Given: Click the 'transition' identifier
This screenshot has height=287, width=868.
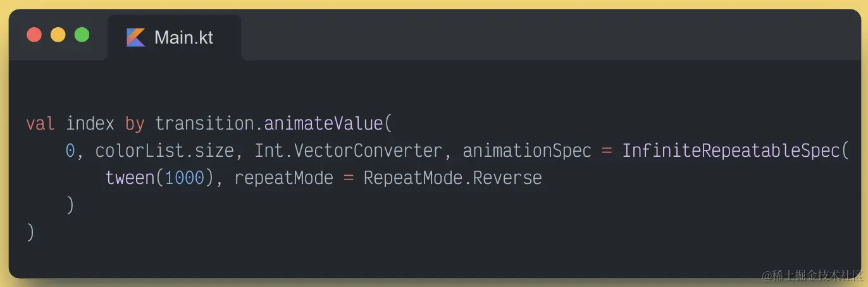Looking at the screenshot, I should point(204,123).
